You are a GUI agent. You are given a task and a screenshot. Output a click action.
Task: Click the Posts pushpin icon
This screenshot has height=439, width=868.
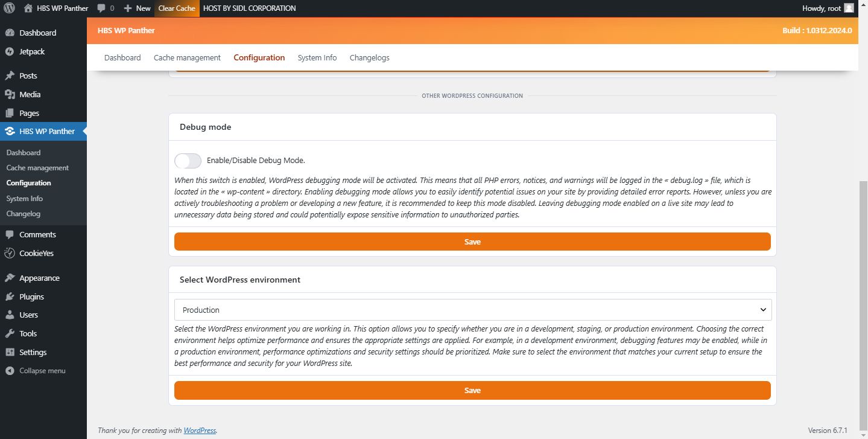click(x=10, y=75)
